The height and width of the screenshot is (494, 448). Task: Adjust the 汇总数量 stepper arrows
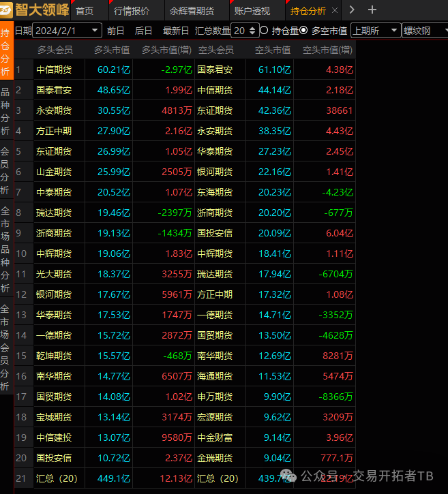pyautogui.click(x=252, y=31)
